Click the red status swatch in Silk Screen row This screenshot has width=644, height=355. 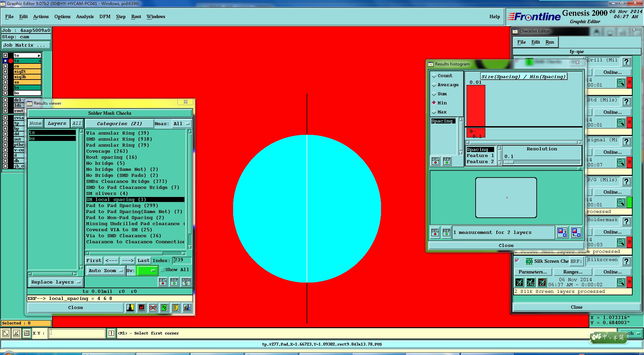click(x=630, y=282)
